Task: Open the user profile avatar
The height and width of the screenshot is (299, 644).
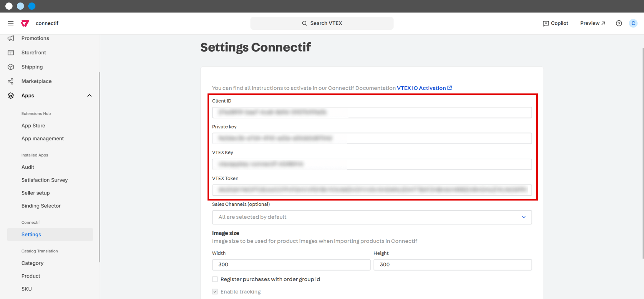Action: tap(633, 23)
